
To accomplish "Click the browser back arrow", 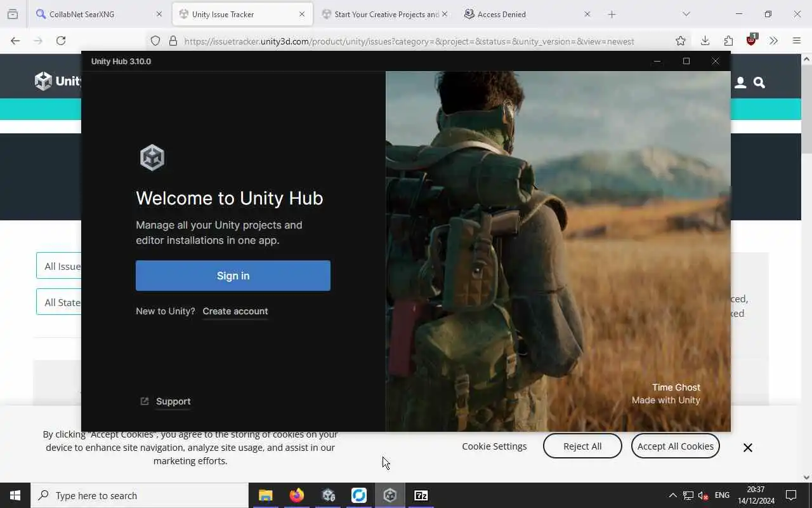I will point(15,41).
